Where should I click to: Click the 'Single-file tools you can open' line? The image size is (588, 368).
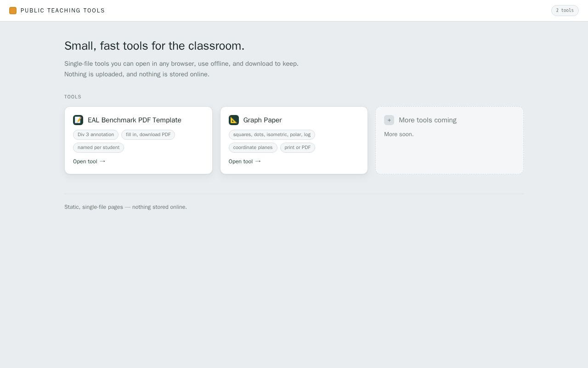click(181, 64)
